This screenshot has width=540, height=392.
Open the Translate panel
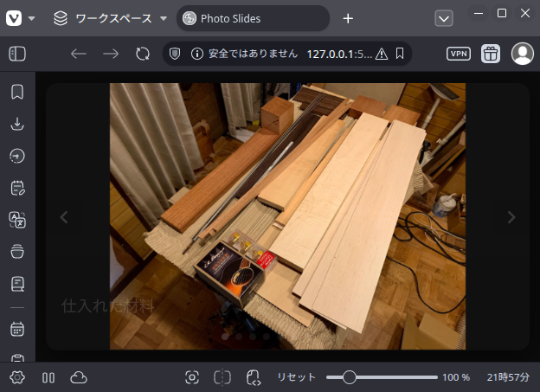[x=16, y=220]
